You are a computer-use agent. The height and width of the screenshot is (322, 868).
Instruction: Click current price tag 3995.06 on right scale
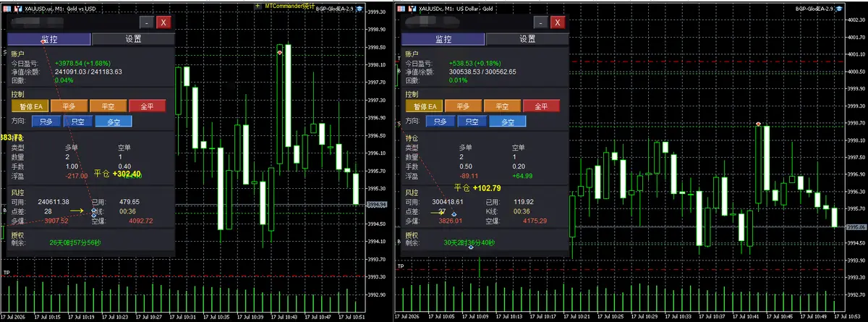856,227
